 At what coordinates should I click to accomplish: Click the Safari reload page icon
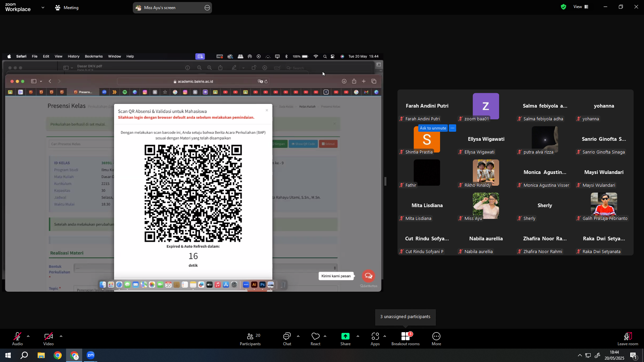coord(266,81)
